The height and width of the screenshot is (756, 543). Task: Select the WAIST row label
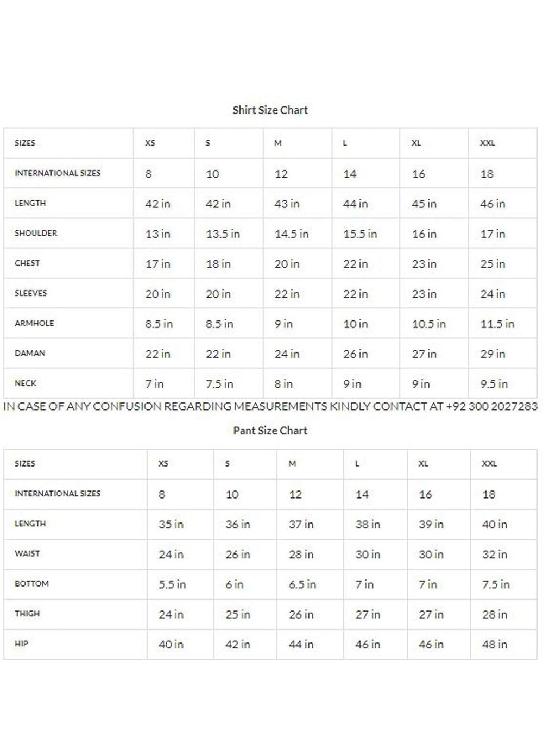pos(27,553)
